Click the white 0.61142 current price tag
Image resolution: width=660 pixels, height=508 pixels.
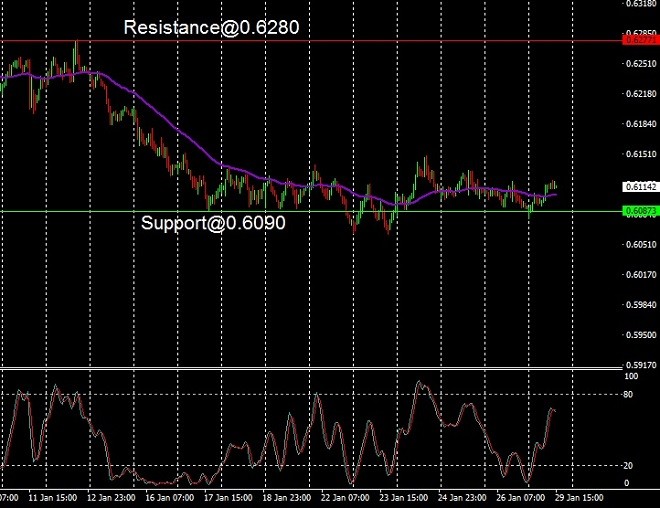click(x=640, y=186)
